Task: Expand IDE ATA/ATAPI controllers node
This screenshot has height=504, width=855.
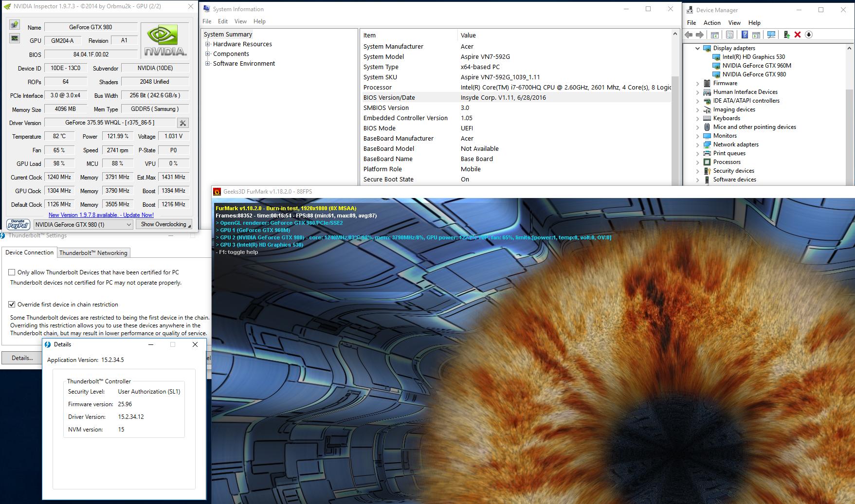Action: [x=697, y=101]
